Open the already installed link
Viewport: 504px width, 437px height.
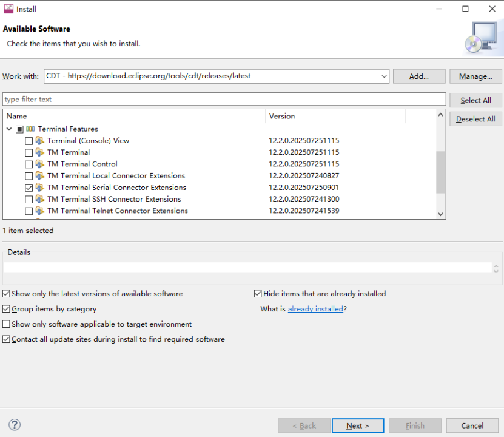pyautogui.click(x=315, y=309)
